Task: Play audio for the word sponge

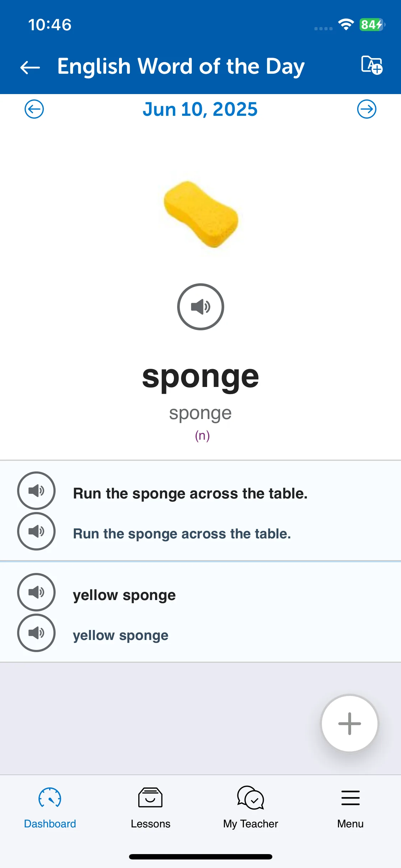Action: [x=201, y=307]
